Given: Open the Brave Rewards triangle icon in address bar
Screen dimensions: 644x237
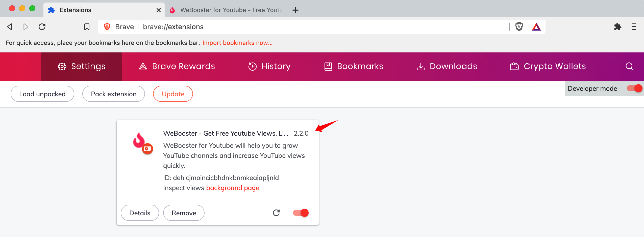Looking at the screenshot, I should click(536, 27).
